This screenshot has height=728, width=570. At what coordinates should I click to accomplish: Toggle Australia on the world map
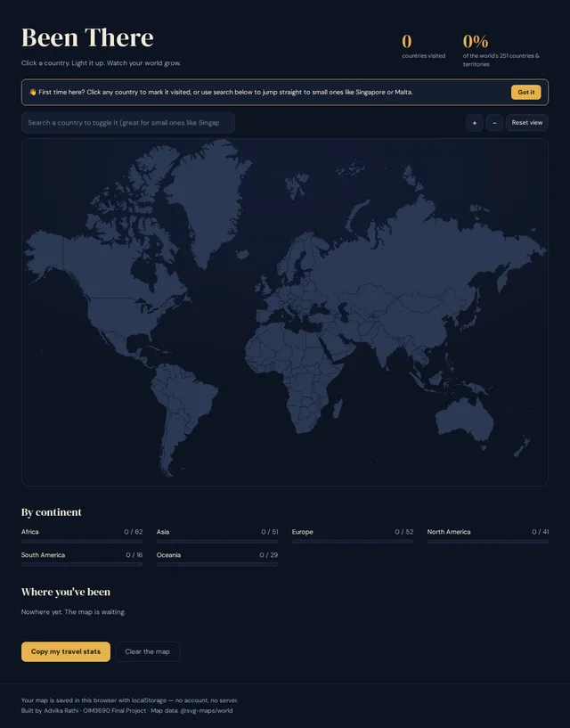[x=464, y=418]
